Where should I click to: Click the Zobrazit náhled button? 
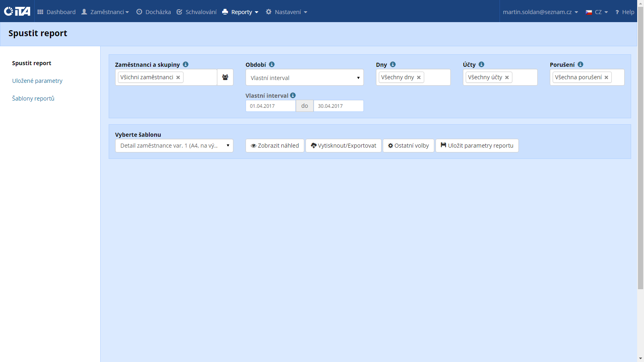pyautogui.click(x=275, y=146)
